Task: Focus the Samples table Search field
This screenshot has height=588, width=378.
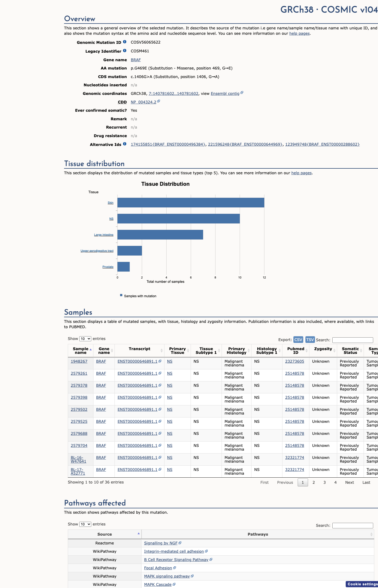Action: point(353,340)
